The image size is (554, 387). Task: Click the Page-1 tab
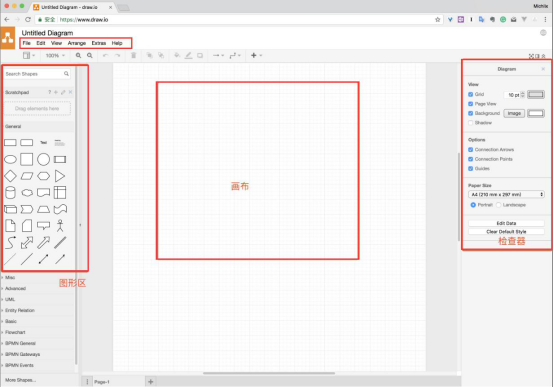pos(102,382)
